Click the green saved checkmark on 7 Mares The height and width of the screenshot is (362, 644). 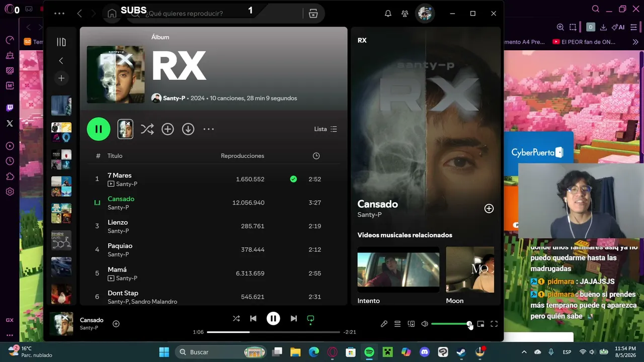tap(293, 179)
